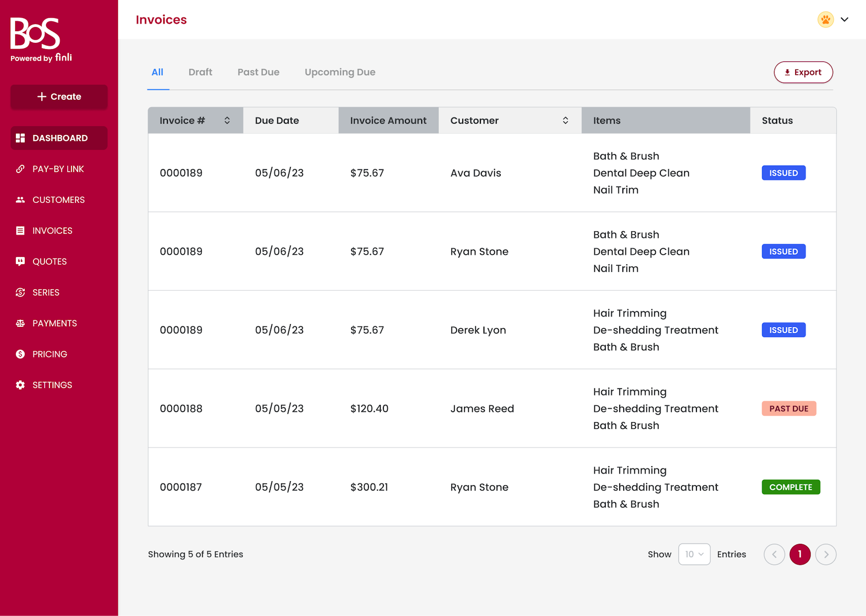Click Export button for invoices
Image resolution: width=866 pixels, height=616 pixels.
pos(803,72)
